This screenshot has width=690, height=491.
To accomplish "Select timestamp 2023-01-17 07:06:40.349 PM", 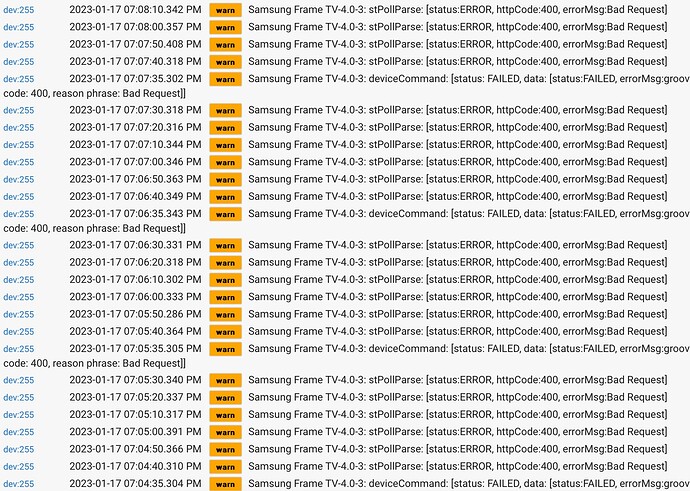I will 136,196.
